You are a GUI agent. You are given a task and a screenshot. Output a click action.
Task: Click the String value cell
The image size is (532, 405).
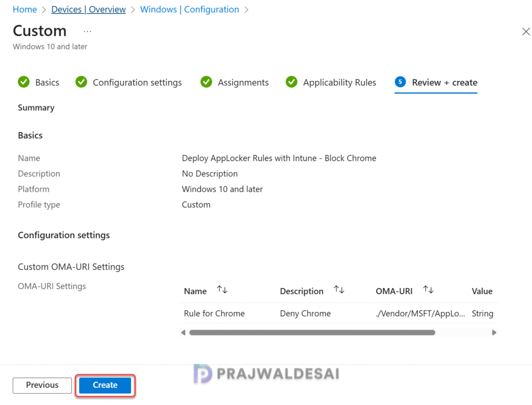483,314
